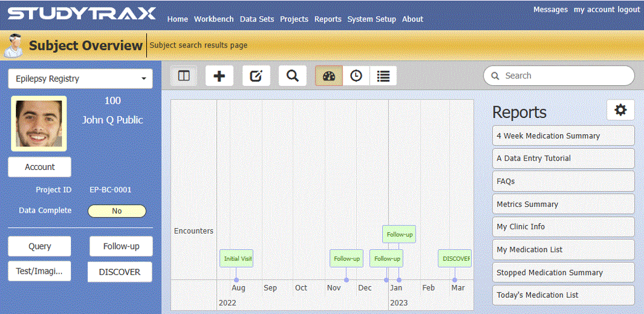Screen dimensions: 644x314
Task: Select the November Follow-up timeline encounter
Action: click(x=346, y=258)
